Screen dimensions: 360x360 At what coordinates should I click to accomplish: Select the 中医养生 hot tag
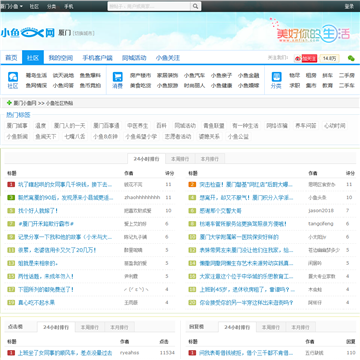(137, 126)
